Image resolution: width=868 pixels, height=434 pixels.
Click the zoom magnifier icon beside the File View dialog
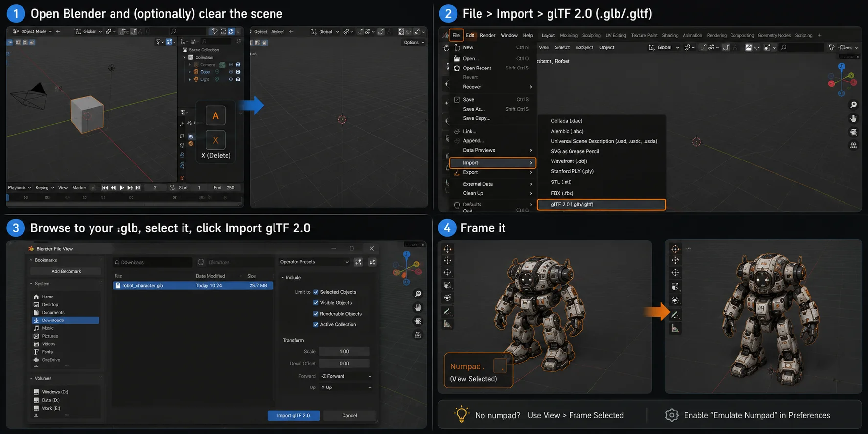pyautogui.click(x=418, y=294)
